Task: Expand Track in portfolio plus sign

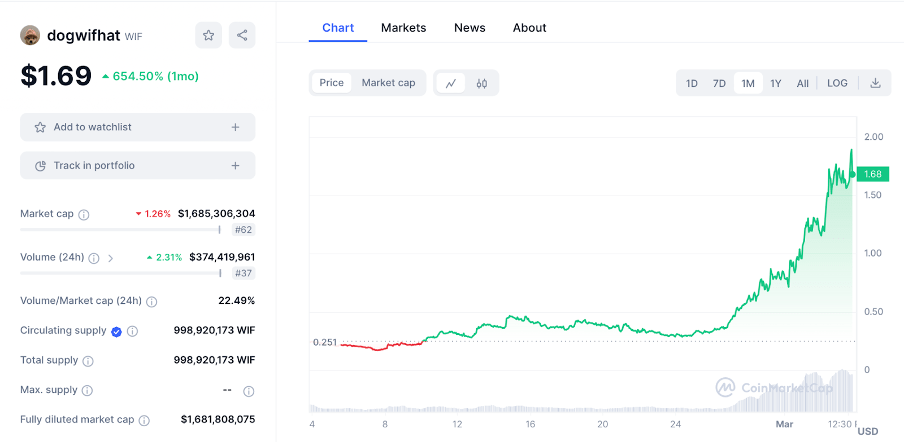Action: click(235, 165)
